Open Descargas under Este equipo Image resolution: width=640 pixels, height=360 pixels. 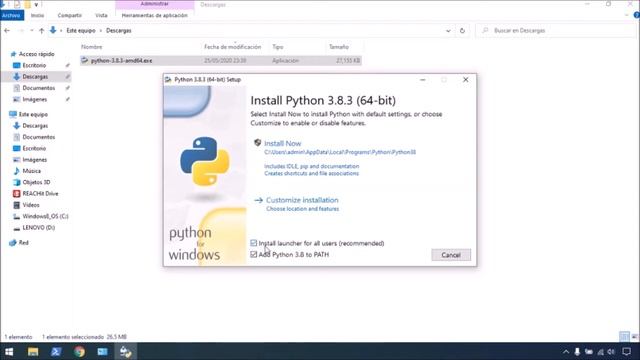pos(35,126)
